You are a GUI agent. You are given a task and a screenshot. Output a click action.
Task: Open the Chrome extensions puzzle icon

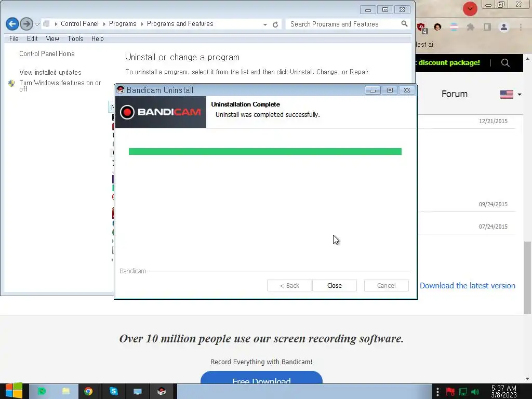(470, 27)
